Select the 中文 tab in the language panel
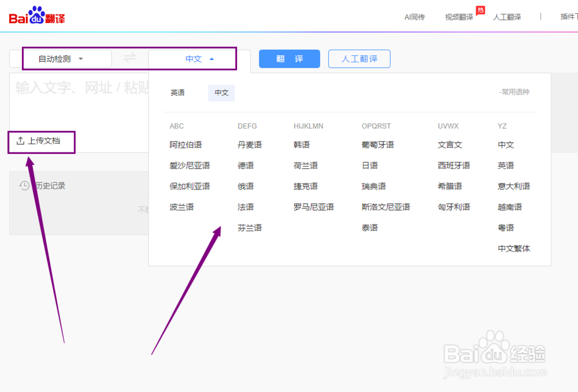578x392 pixels. click(x=221, y=93)
